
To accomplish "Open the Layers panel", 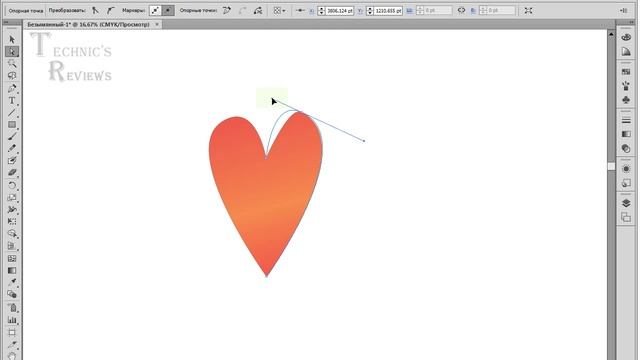I will (626, 203).
